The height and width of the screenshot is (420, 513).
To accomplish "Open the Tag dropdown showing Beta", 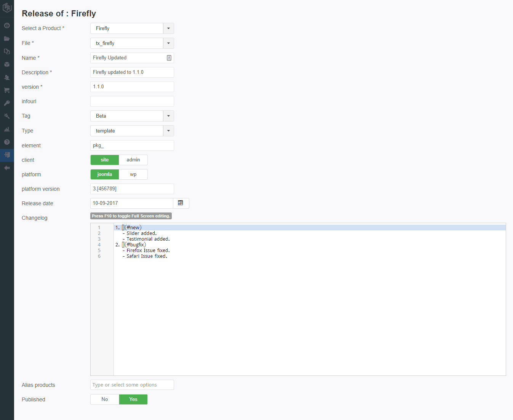I will (168, 116).
